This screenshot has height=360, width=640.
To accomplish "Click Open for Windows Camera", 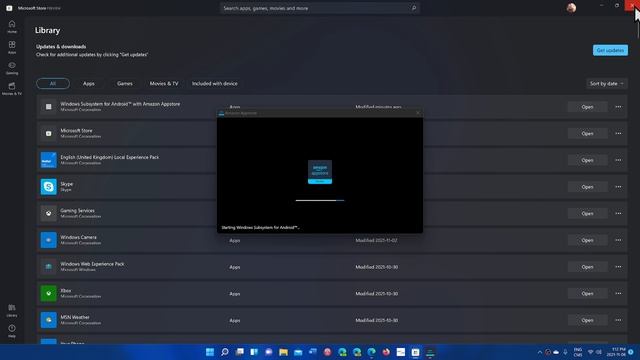I will (587, 240).
